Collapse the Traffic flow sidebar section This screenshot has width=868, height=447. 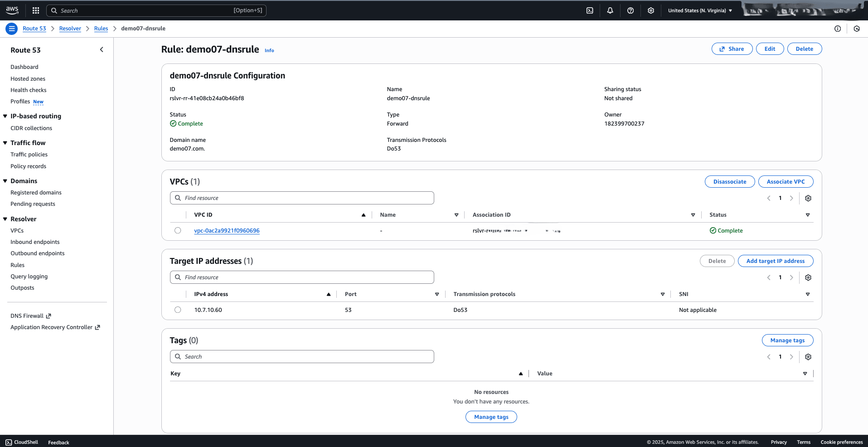[x=5, y=143]
